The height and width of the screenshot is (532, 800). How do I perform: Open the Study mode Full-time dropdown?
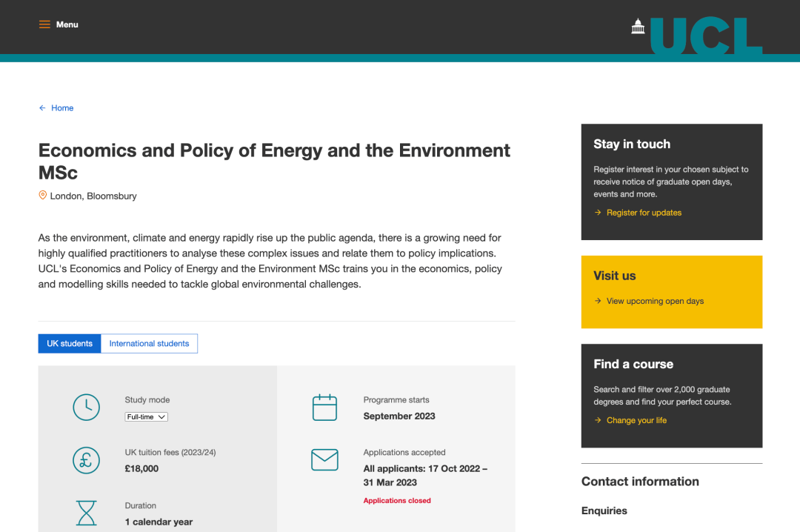coord(147,417)
